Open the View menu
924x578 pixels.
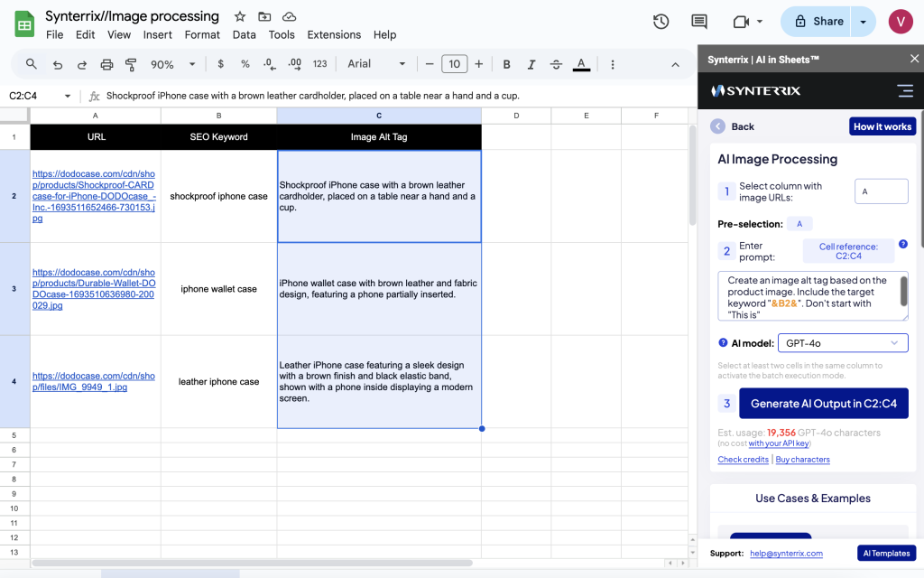point(119,35)
